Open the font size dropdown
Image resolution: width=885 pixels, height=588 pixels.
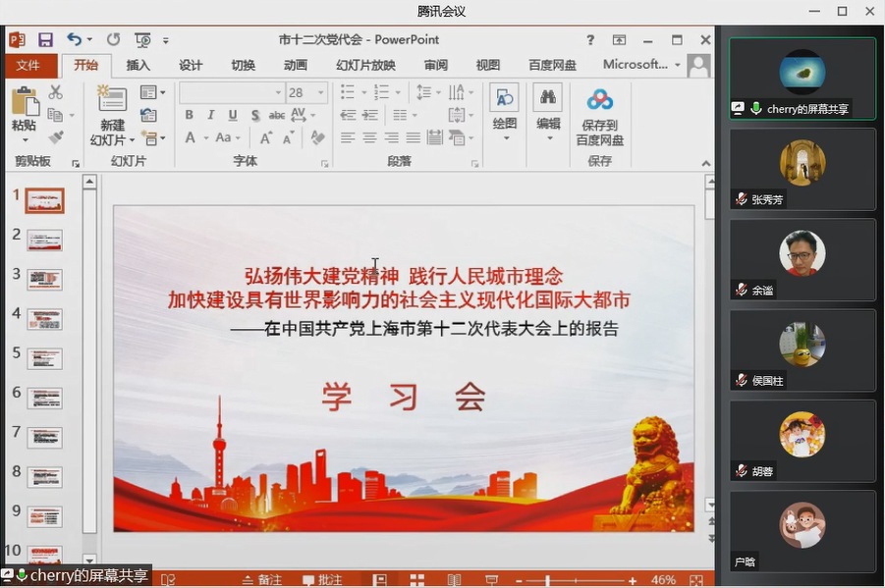click(320, 92)
